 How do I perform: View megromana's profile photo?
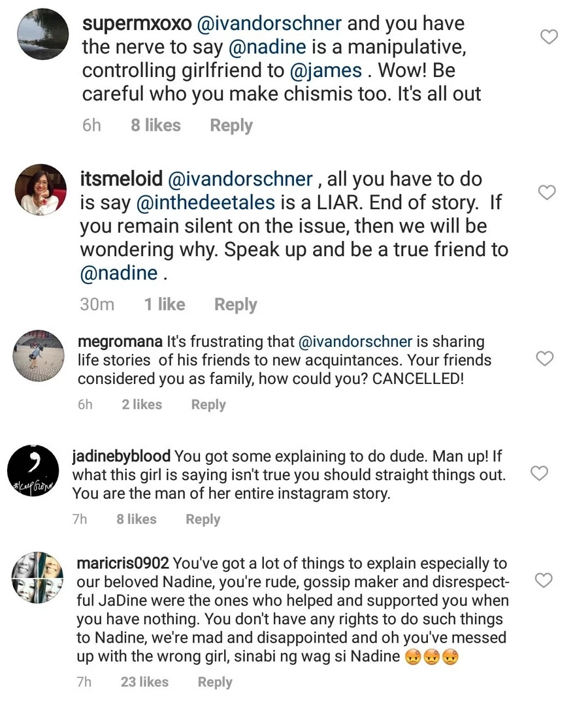pyautogui.click(x=39, y=356)
